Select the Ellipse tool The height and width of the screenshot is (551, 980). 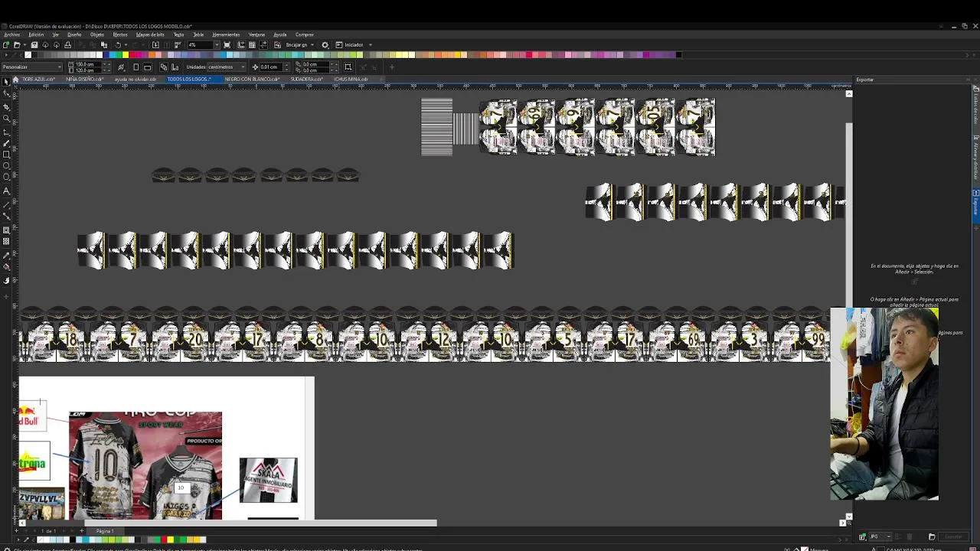(x=6, y=165)
